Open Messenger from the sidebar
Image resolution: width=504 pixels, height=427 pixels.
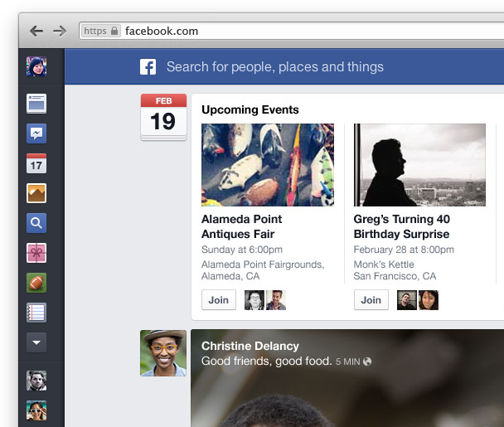pyautogui.click(x=36, y=133)
